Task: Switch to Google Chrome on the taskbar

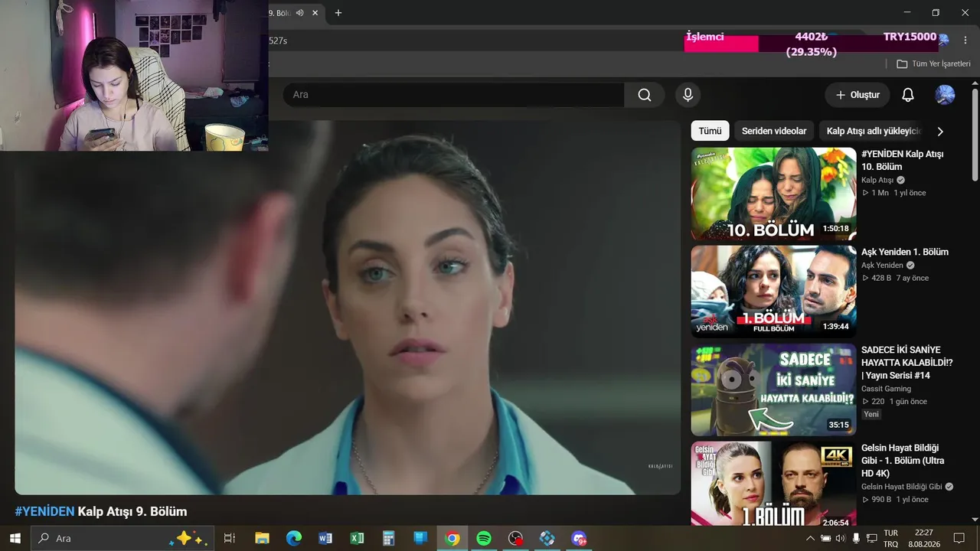Action: coord(452,538)
